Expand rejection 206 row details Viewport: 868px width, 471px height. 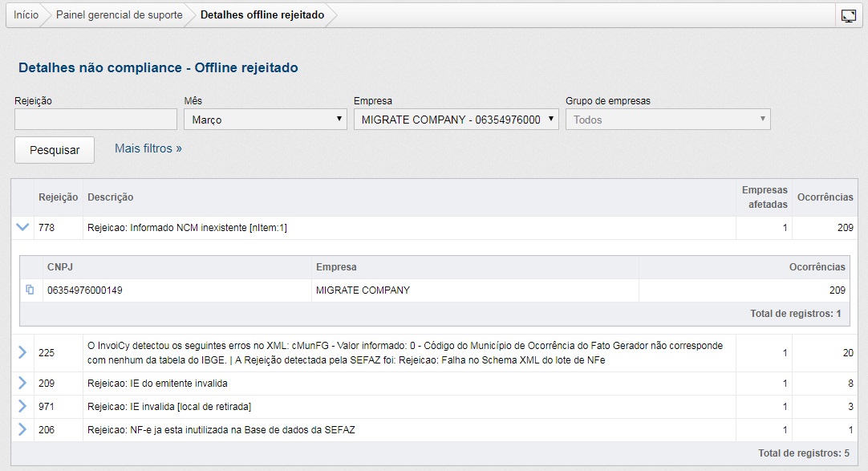click(x=22, y=430)
